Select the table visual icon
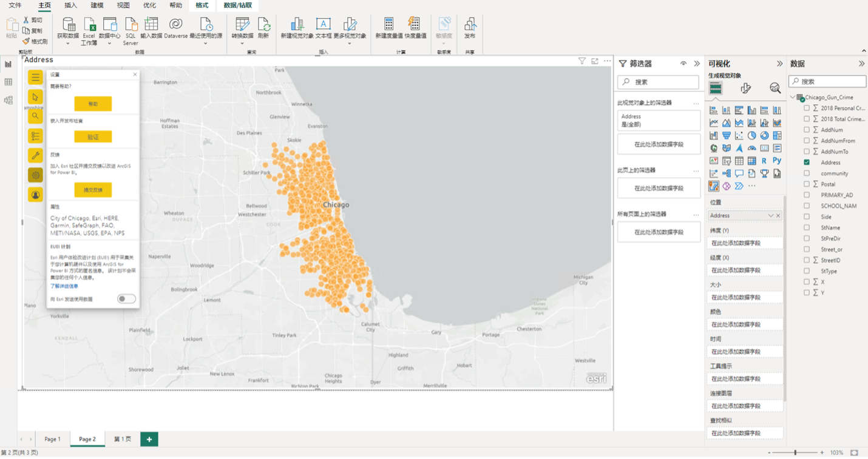 pos(741,161)
